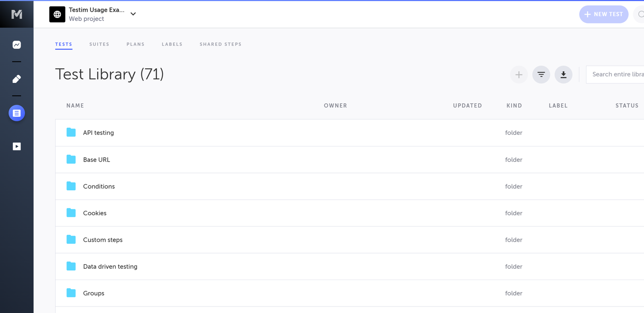644x313 pixels.
Task: Click the Testim logo in sidebar
Action: (17, 14)
